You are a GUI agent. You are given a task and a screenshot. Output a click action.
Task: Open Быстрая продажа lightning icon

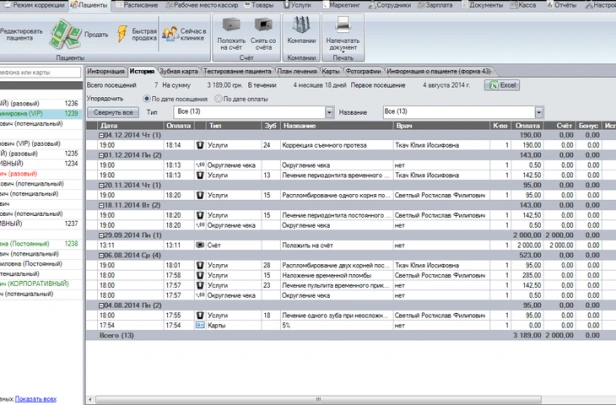122,34
